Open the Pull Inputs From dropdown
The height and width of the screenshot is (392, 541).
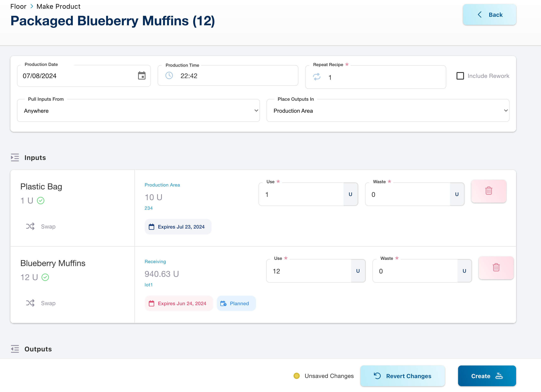tap(138, 111)
